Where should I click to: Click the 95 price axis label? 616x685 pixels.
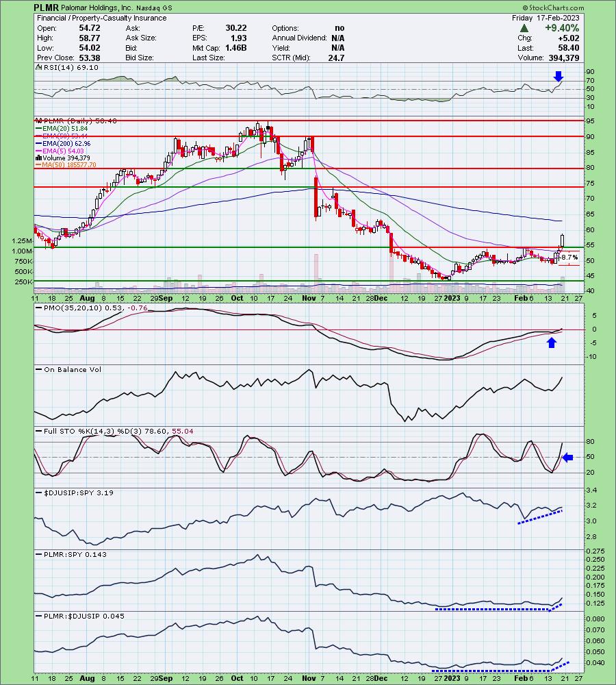[x=590, y=121]
